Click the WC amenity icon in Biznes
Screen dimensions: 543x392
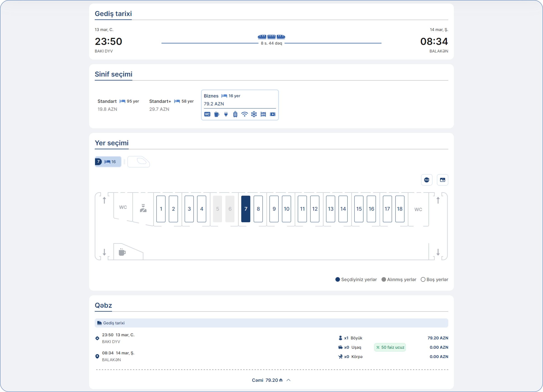point(207,114)
